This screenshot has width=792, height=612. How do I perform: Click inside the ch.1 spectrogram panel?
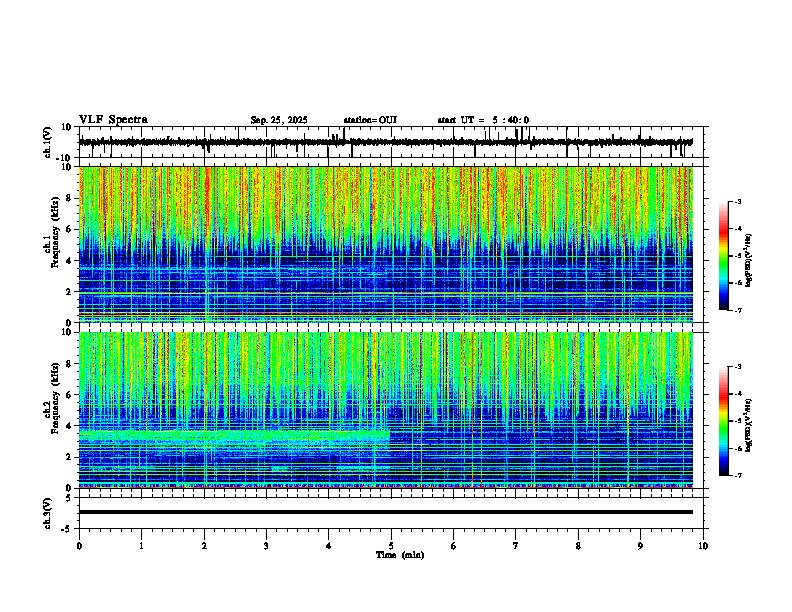[386, 244]
